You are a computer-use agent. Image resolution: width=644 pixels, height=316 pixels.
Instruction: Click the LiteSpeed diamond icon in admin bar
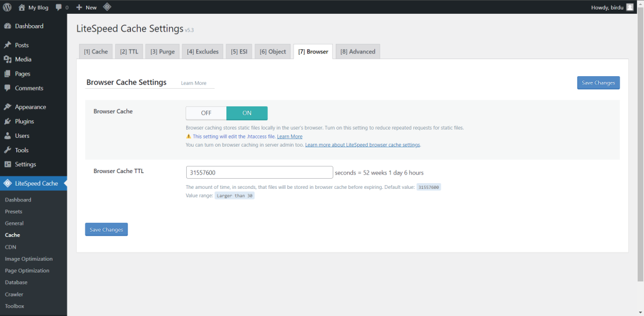pos(107,7)
